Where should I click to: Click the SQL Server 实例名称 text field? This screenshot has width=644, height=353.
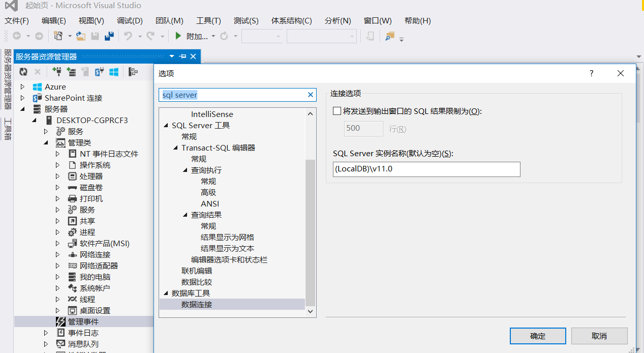[426, 169]
